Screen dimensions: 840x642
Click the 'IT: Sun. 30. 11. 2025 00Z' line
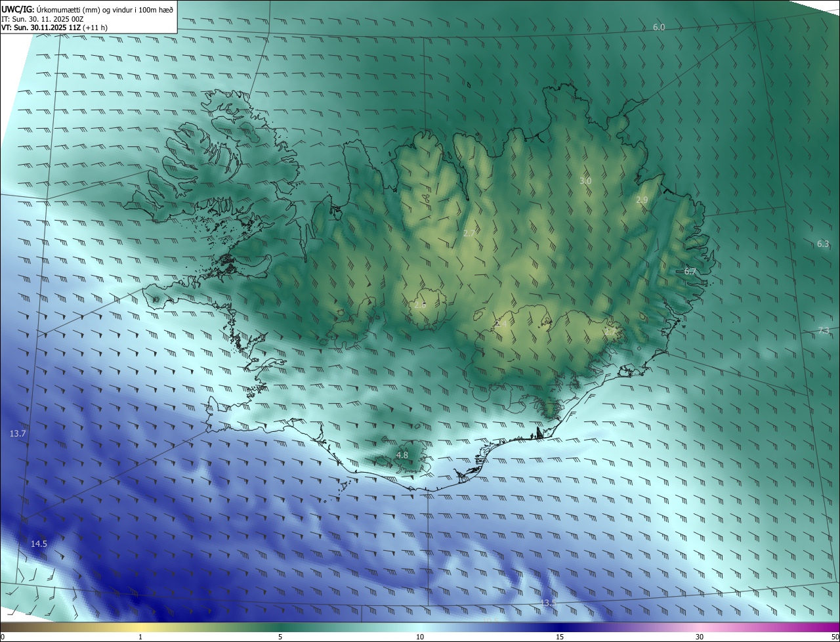click(x=43, y=19)
